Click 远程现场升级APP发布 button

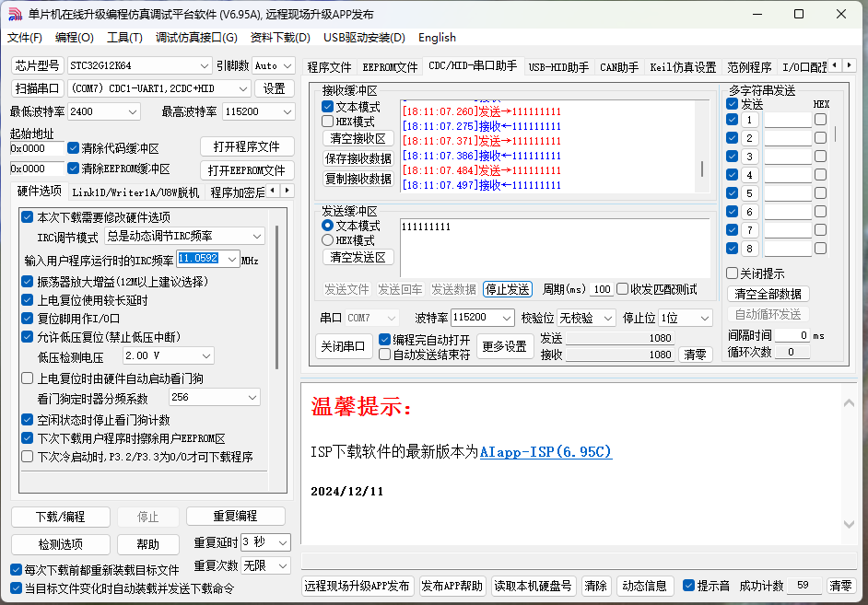357,586
